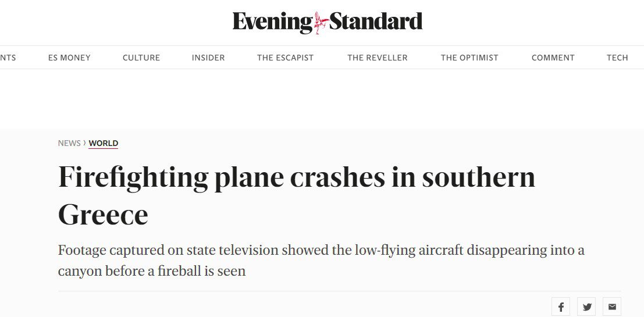Go to the Insider section

pos(208,58)
